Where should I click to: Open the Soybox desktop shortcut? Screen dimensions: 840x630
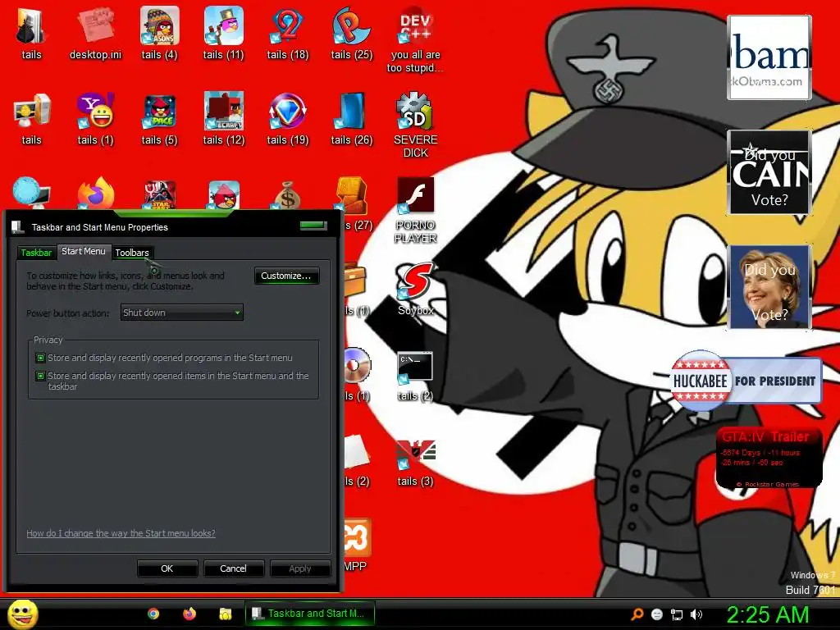[x=415, y=290]
